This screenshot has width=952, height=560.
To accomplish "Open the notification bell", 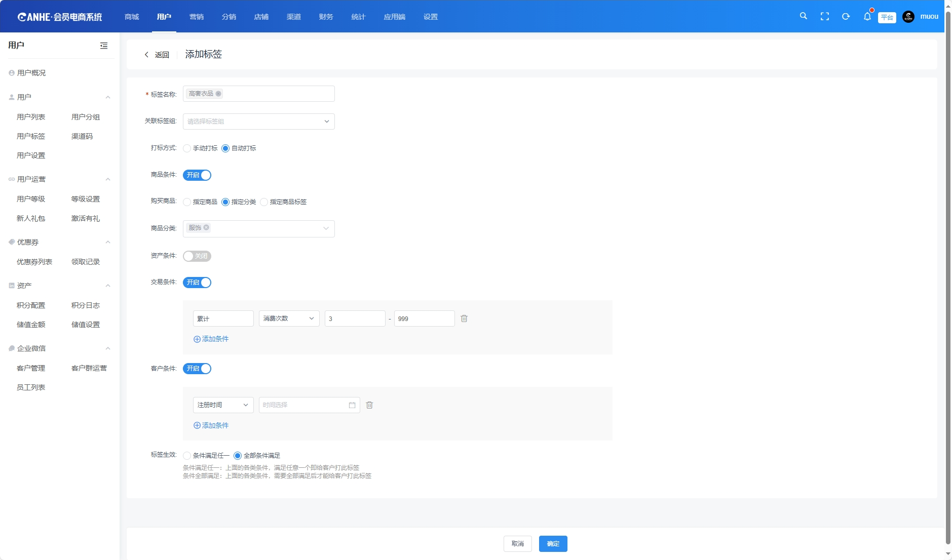I will 867,17.
